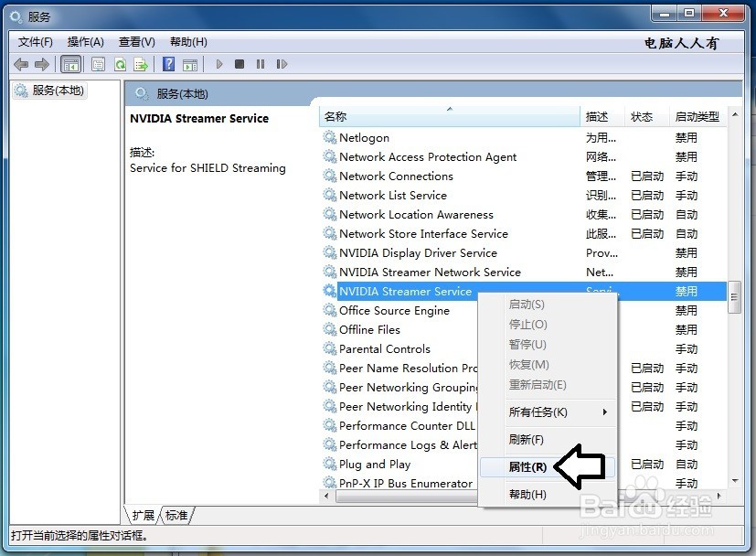
Task: Click the Network Store Interface Service gear icon
Action: [x=330, y=233]
